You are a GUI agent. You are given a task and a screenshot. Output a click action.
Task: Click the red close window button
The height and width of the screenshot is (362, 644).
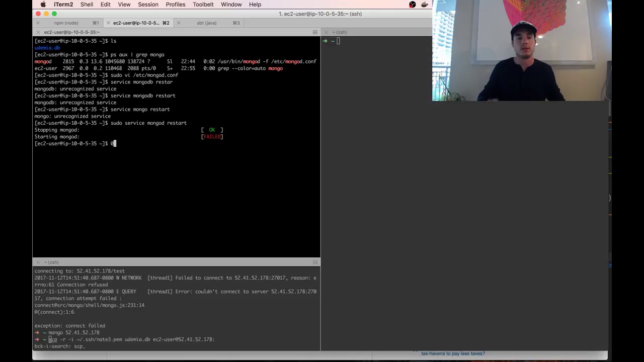pos(38,14)
